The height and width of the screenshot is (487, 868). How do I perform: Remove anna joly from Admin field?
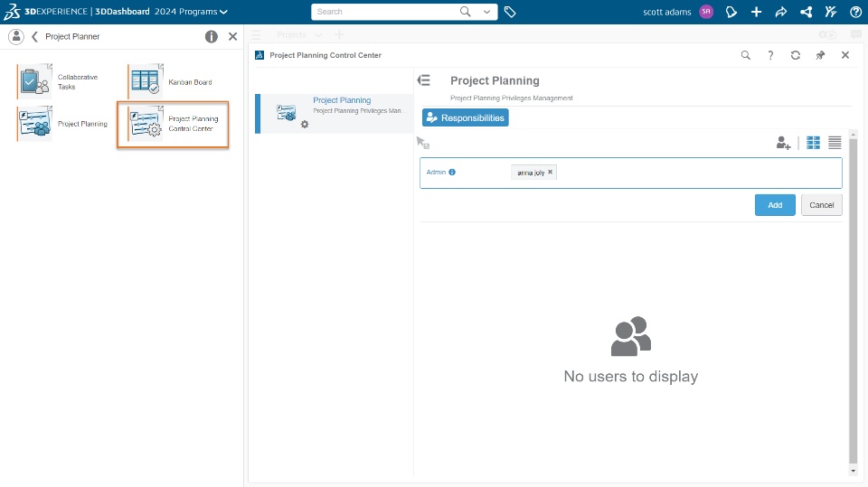(x=550, y=172)
